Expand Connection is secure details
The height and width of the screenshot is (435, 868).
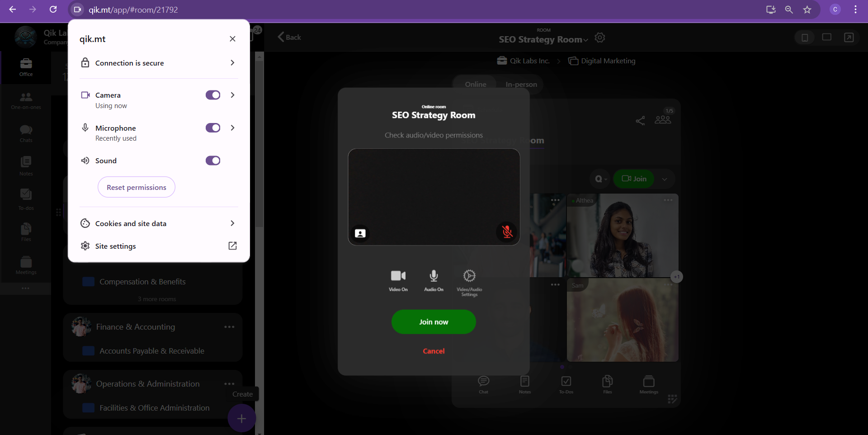point(232,63)
